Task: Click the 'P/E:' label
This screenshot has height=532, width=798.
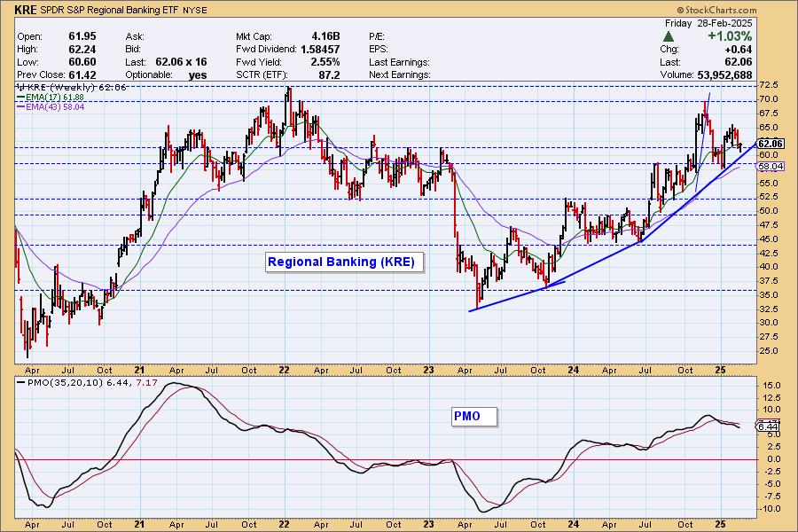Action: (x=377, y=36)
